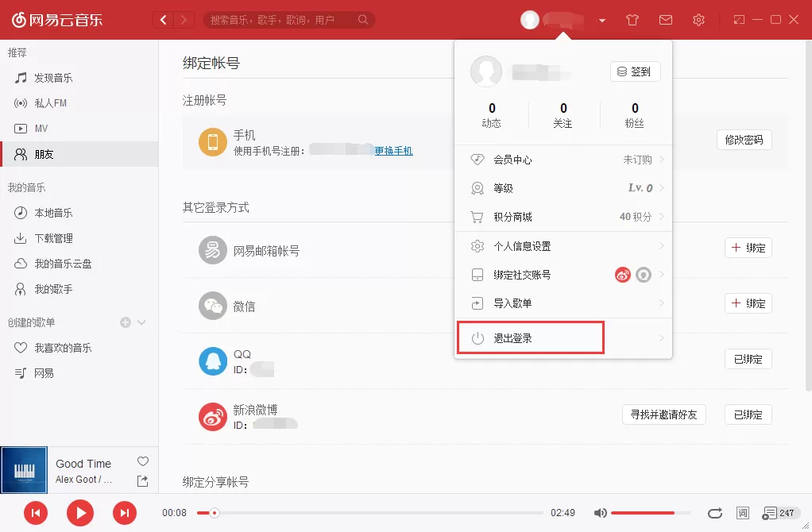
Task: Go back with the left arrow button
Action: pyautogui.click(x=163, y=20)
